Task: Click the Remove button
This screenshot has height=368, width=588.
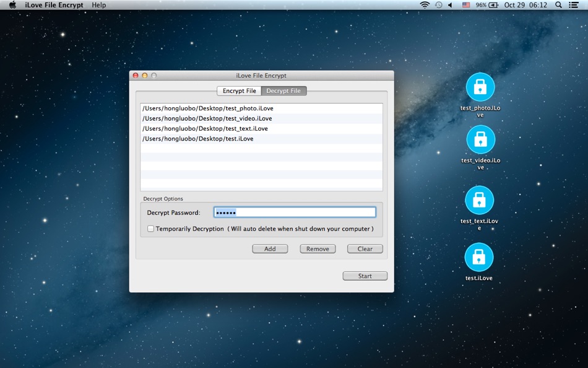Action: coord(318,249)
